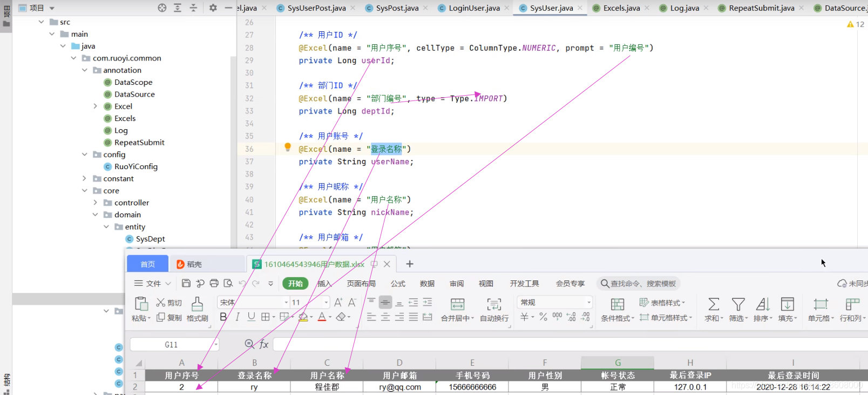This screenshot has width=868, height=395.
Task: Switch to the SysPost.java editor tab
Action: pos(397,8)
